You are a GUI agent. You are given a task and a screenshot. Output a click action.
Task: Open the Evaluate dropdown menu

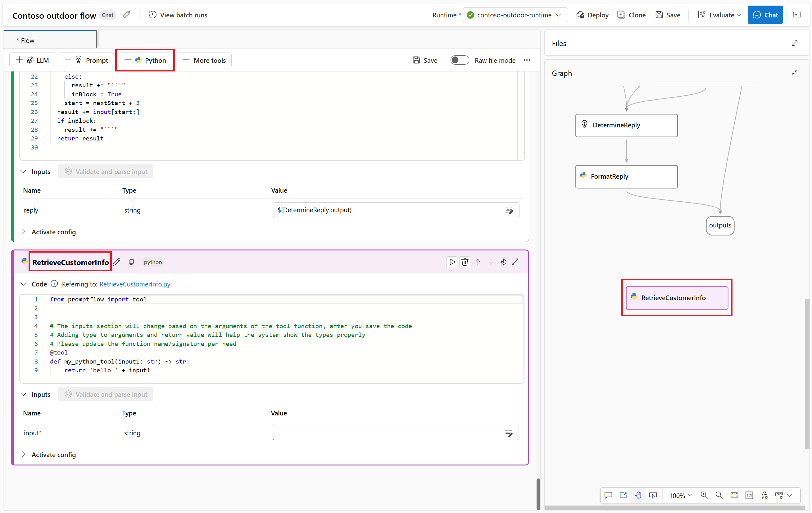tap(719, 15)
